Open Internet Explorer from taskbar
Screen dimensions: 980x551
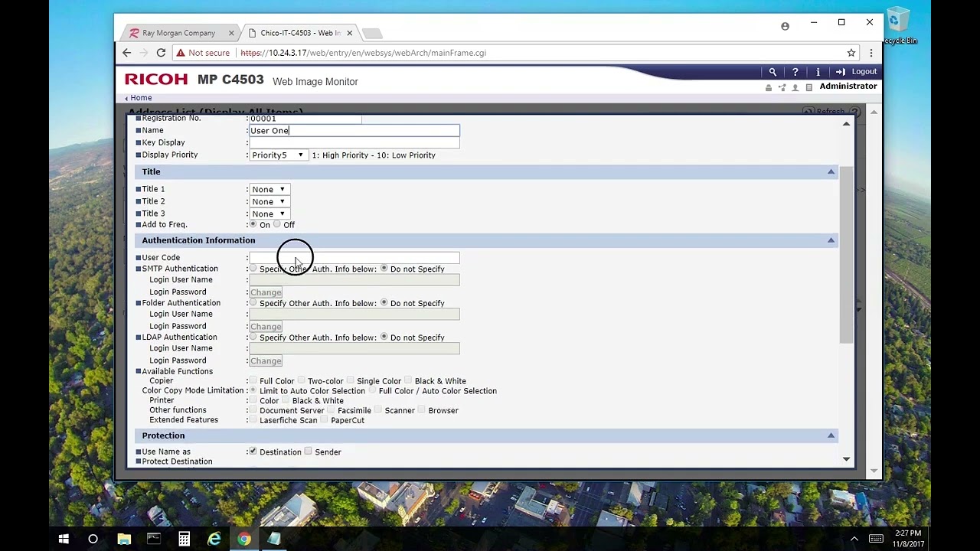[x=214, y=539]
